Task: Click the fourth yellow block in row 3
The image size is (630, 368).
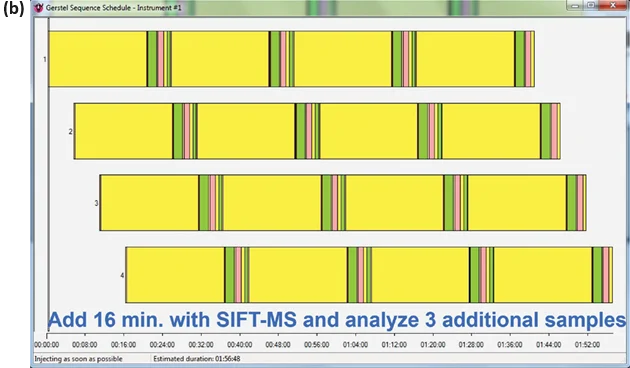Action: 517,202
